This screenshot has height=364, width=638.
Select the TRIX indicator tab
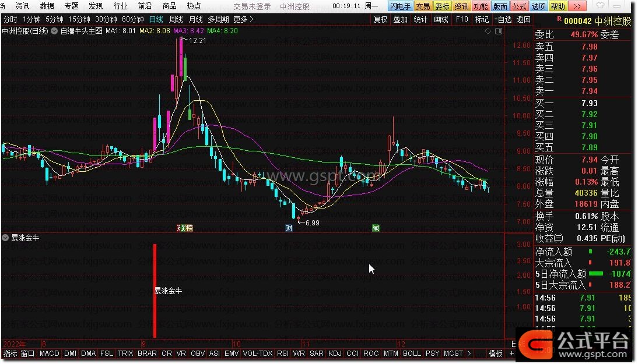(125, 354)
